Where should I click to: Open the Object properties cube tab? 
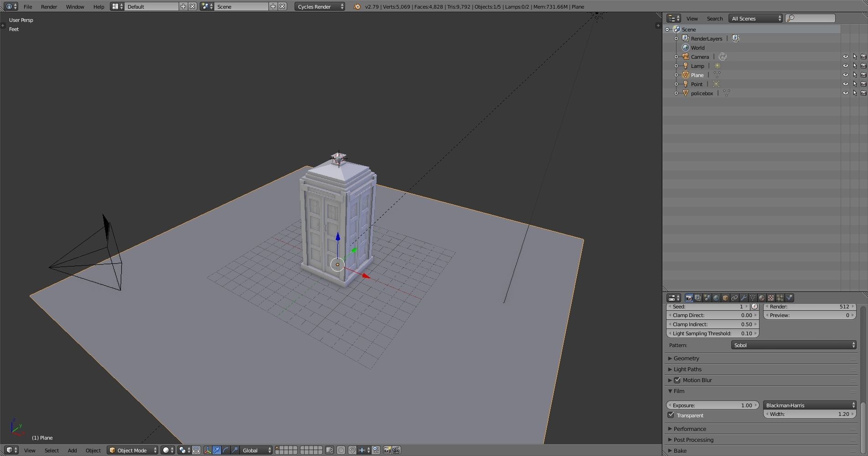pyautogui.click(x=725, y=298)
